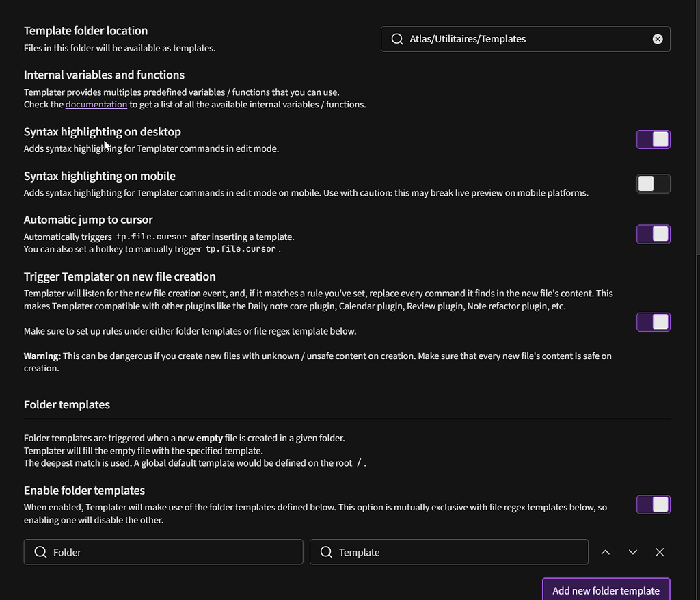Move the folder template row up
700x600 pixels.
[x=605, y=552]
